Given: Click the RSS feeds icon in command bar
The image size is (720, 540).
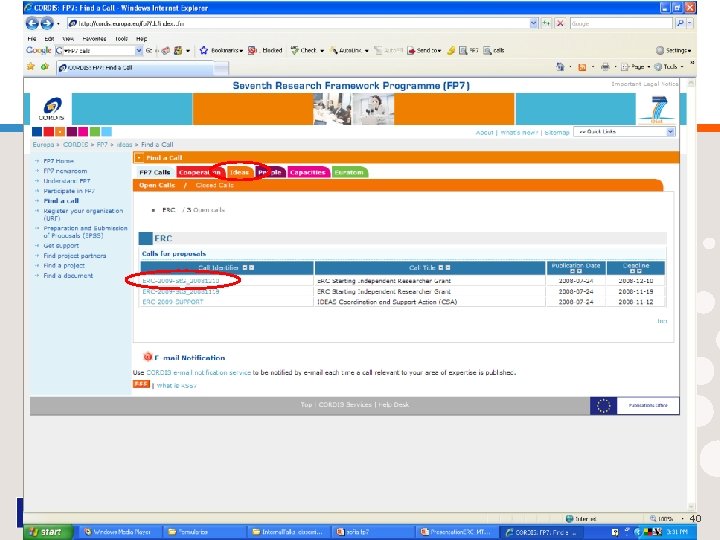Looking at the screenshot, I should point(582,67).
